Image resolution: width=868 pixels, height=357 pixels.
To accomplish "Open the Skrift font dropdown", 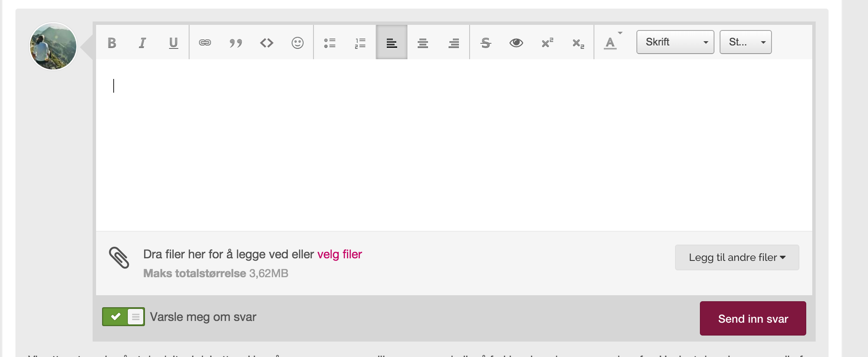I will click(x=675, y=42).
